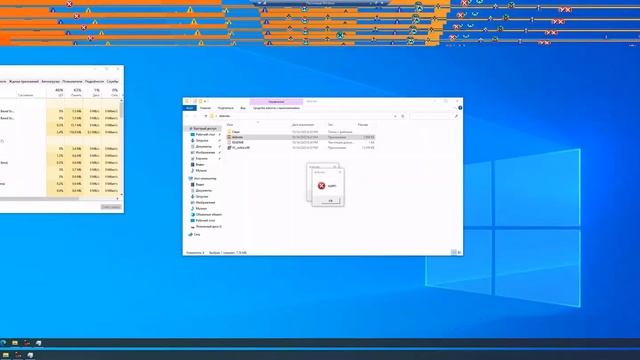Open pinned Рабочий стол under Quick access

(x=205, y=134)
